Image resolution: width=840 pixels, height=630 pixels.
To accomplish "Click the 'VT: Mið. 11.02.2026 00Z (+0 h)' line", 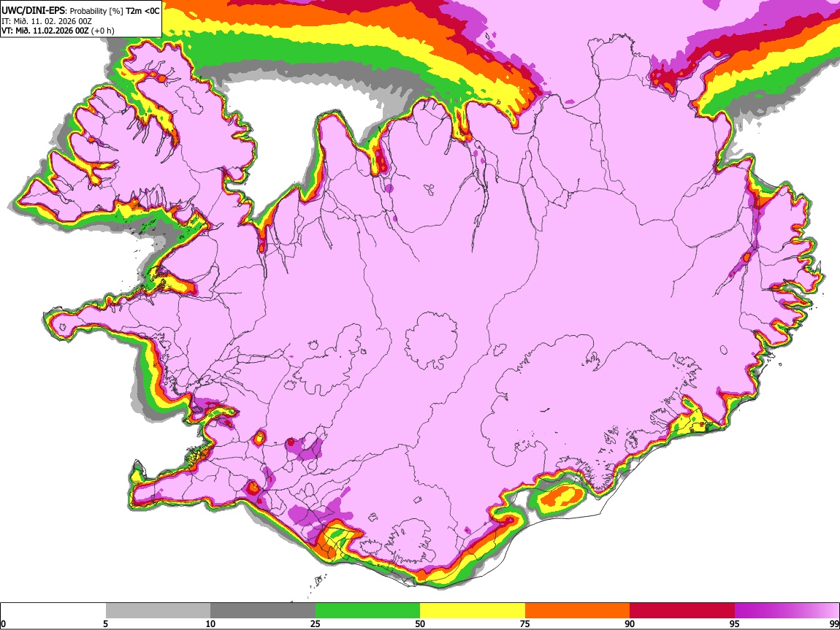I will point(58,31).
